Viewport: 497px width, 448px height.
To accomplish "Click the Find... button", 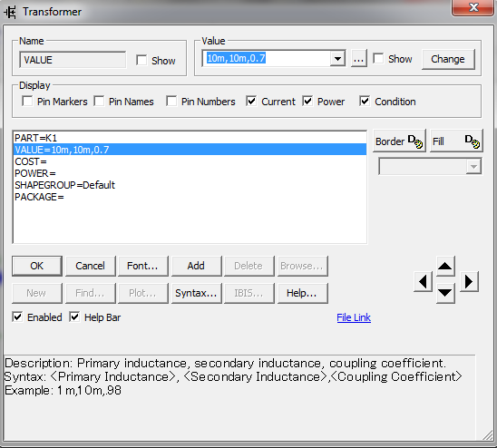I will (91, 293).
